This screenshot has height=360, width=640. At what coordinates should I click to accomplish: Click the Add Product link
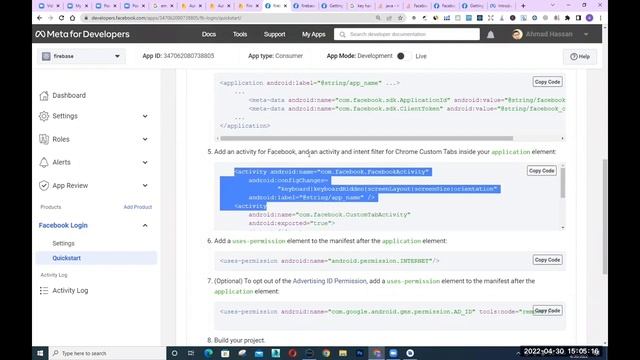pyautogui.click(x=138, y=207)
